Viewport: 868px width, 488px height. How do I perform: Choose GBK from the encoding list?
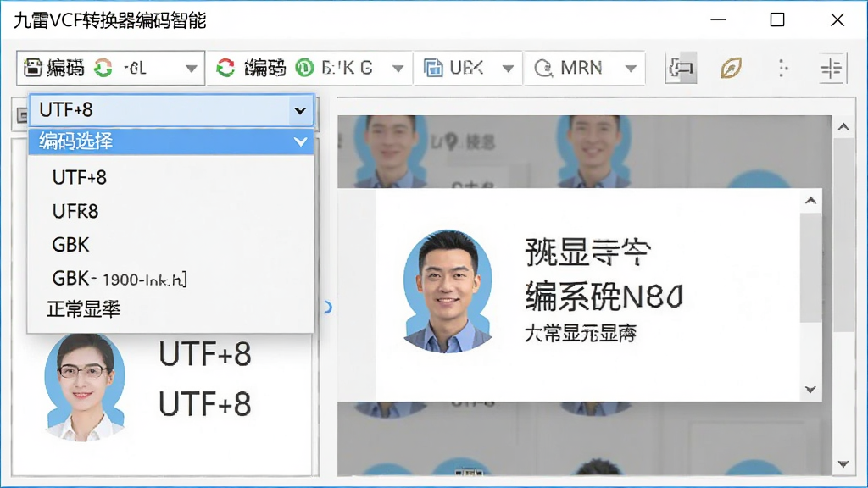[x=70, y=245]
